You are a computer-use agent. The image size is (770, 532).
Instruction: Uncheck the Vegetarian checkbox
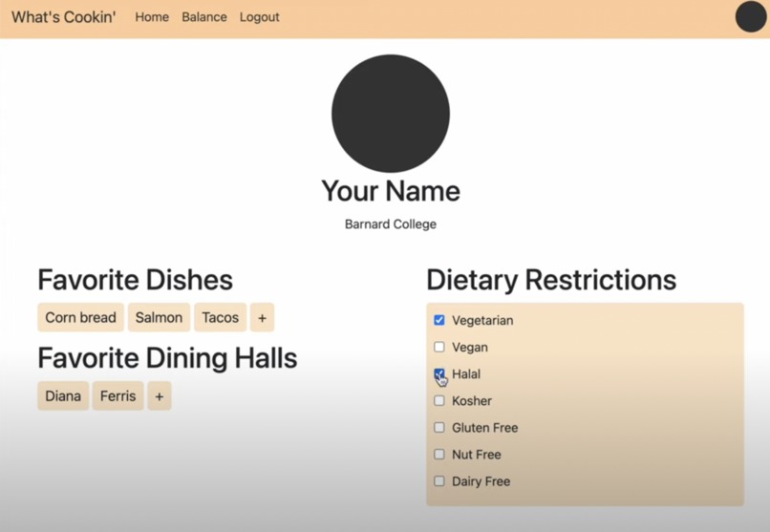coord(439,320)
